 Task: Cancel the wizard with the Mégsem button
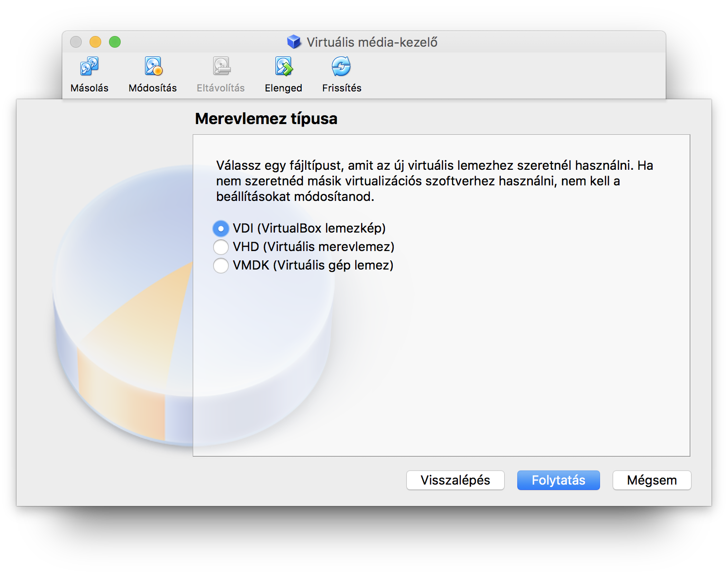point(652,480)
